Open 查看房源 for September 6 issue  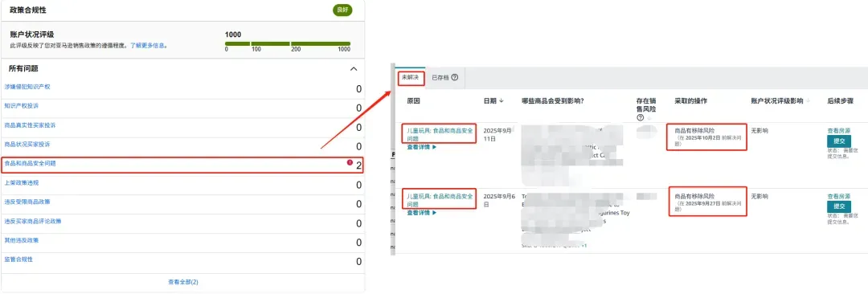[x=838, y=197]
